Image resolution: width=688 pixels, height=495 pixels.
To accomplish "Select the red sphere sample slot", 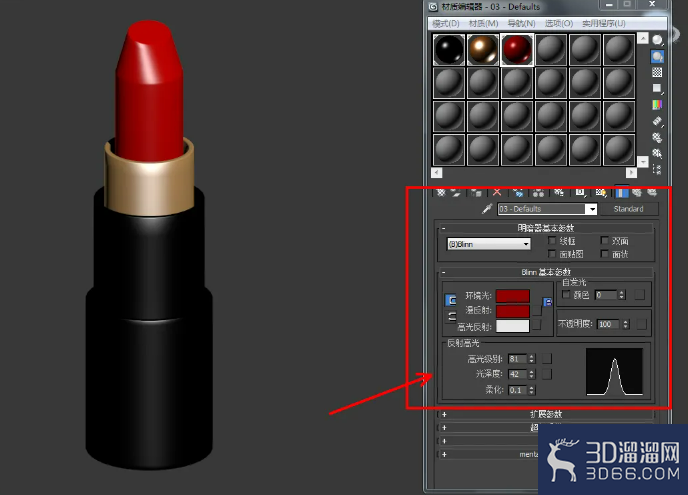I will [x=517, y=50].
